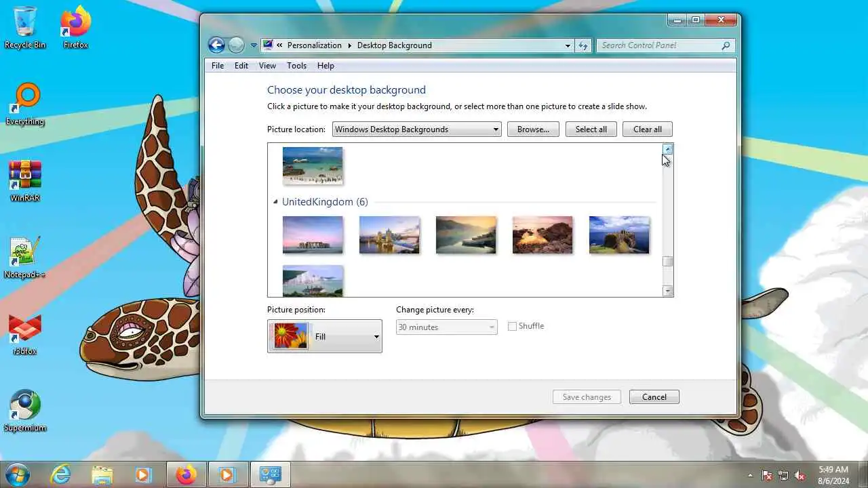The width and height of the screenshot is (868, 488).
Task: Open the View menu
Action: (x=267, y=66)
